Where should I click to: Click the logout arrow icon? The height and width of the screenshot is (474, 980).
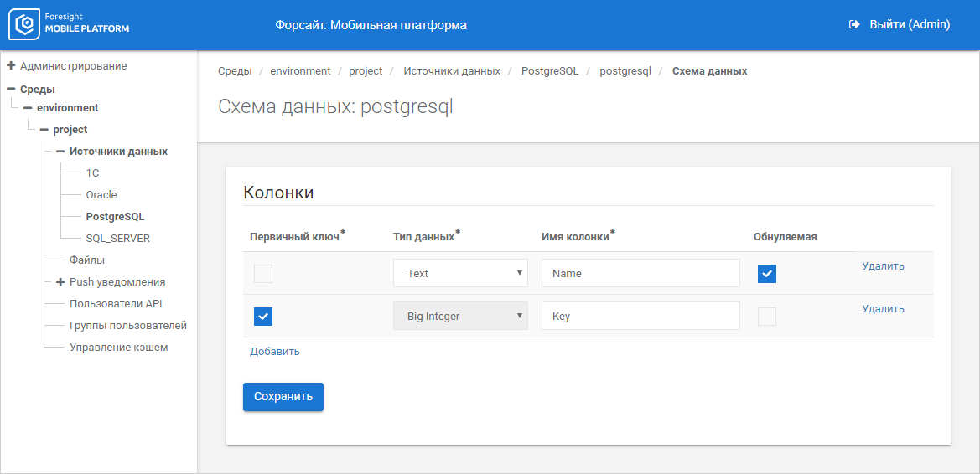coord(854,25)
